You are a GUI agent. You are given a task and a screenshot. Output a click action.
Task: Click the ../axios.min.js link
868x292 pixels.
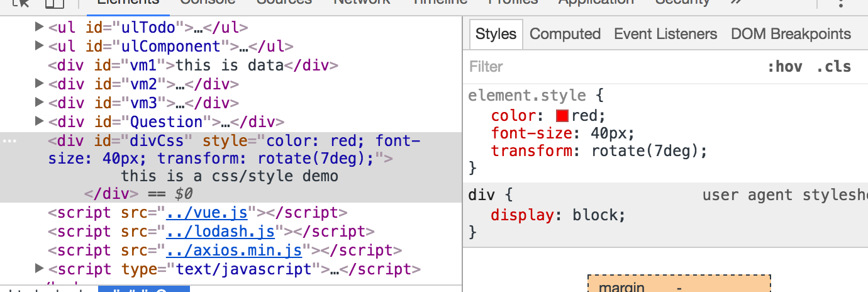[x=234, y=250]
